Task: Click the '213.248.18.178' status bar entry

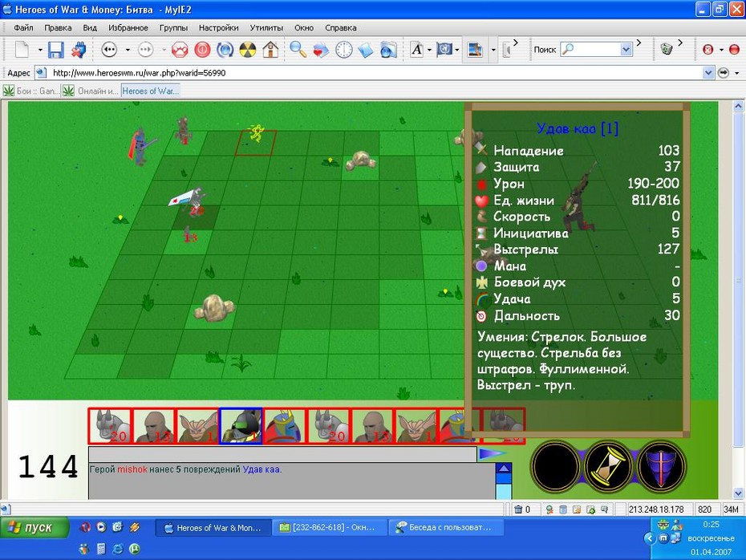Action: pos(656,509)
